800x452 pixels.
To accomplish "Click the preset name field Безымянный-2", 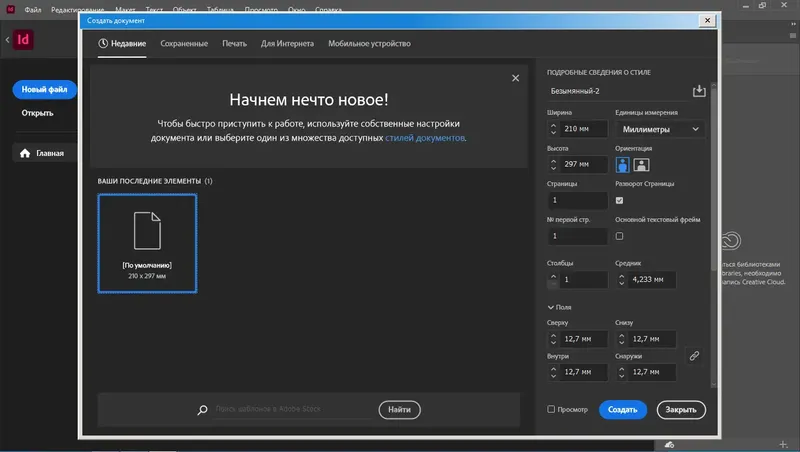I will [x=617, y=91].
